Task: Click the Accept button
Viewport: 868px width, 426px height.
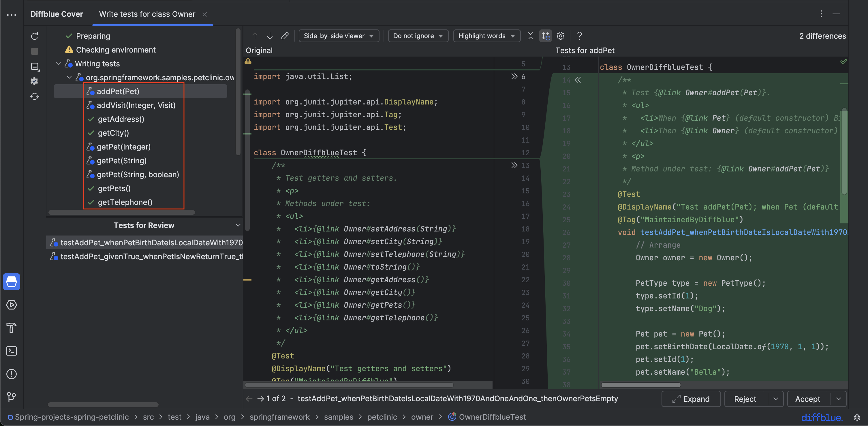Action: click(808, 399)
